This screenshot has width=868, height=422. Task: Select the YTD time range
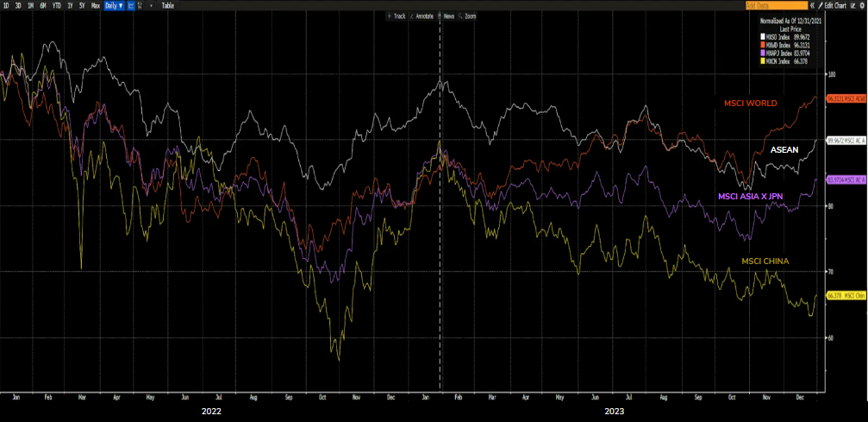[x=57, y=5]
